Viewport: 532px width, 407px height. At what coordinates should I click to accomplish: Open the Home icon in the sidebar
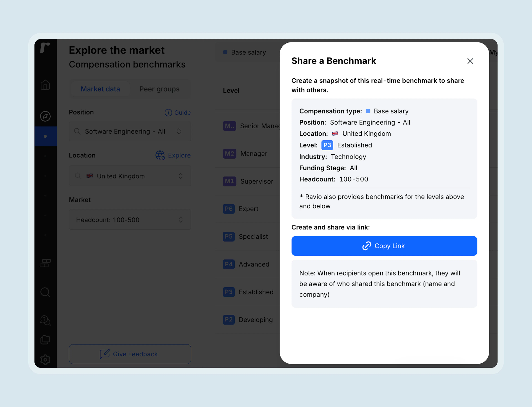45,85
